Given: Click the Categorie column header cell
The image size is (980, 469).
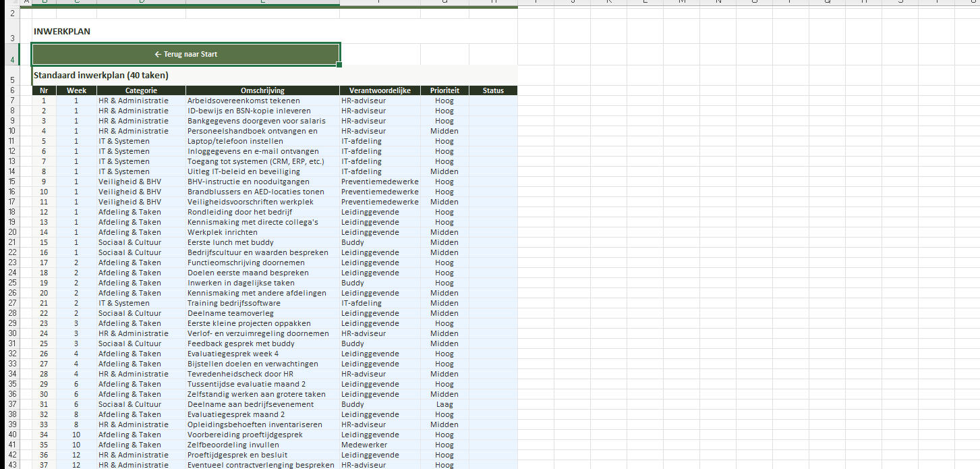Looking at the screenshot, I should tap(141, 90).
